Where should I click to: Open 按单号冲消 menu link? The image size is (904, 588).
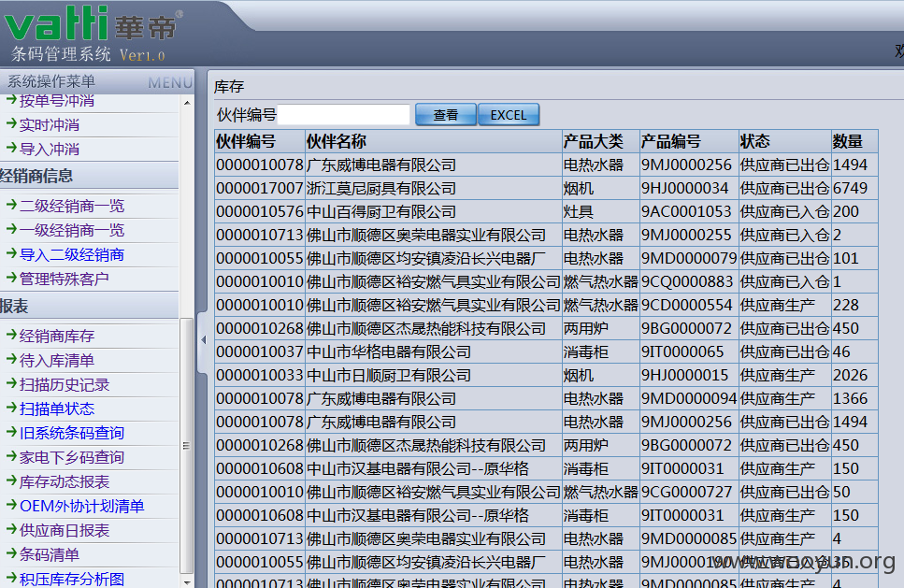click(56, 100)
